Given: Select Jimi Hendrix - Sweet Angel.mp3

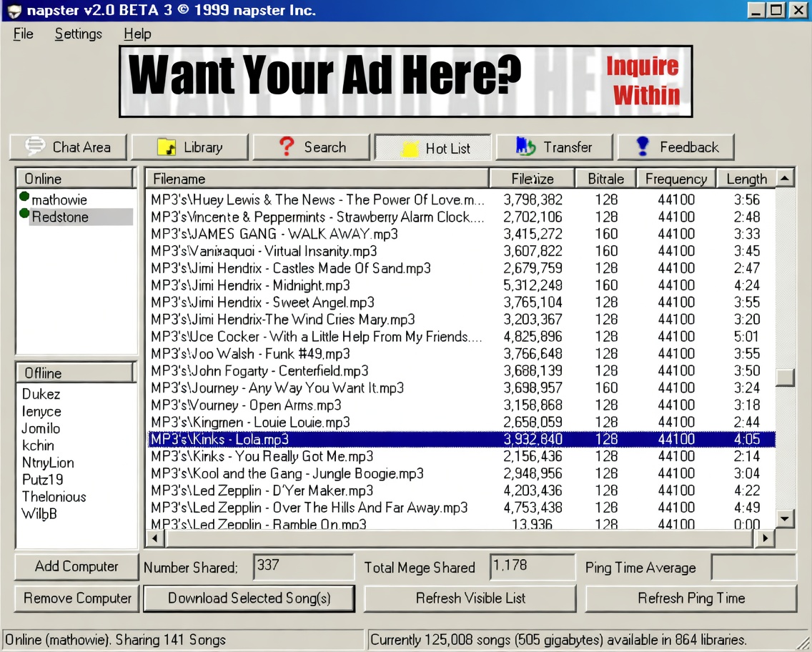Looking at the screenshot, I should click(x=461, y=302).
